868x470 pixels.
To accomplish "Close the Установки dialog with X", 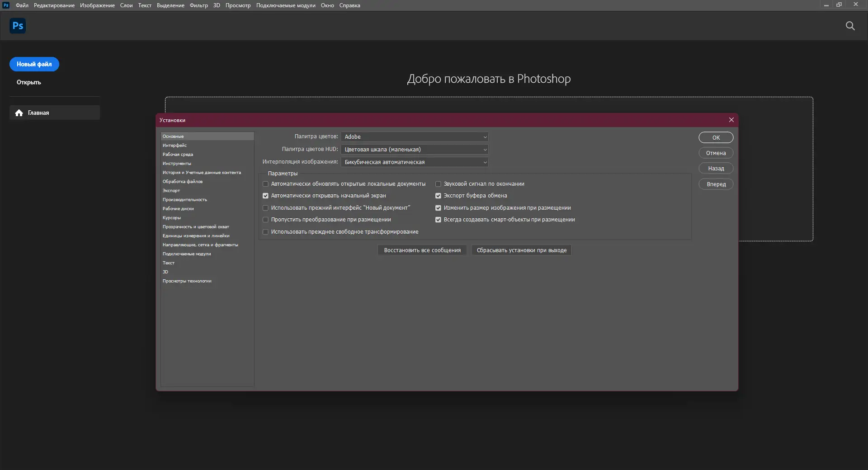I will tap(731, 120).
